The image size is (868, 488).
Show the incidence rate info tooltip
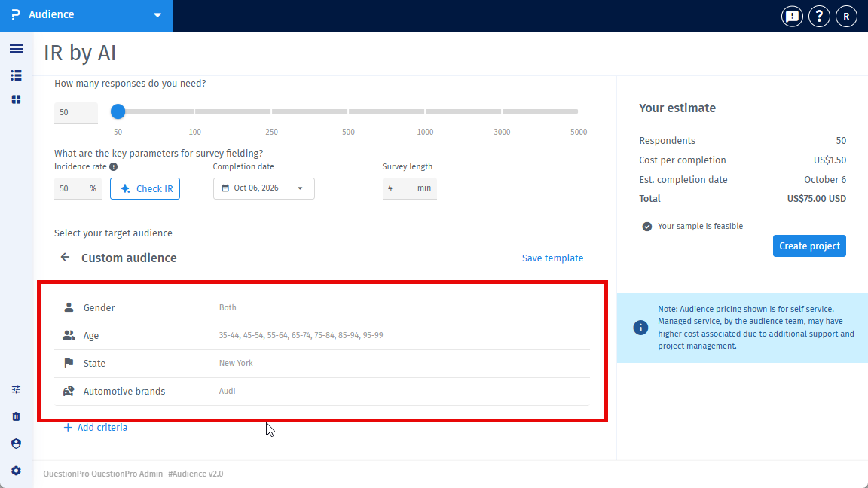pos(114,166)
